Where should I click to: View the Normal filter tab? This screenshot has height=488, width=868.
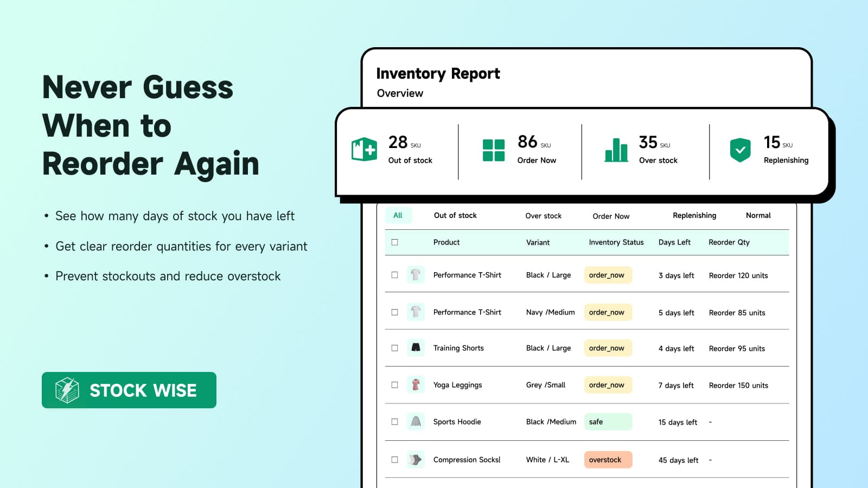758,215
